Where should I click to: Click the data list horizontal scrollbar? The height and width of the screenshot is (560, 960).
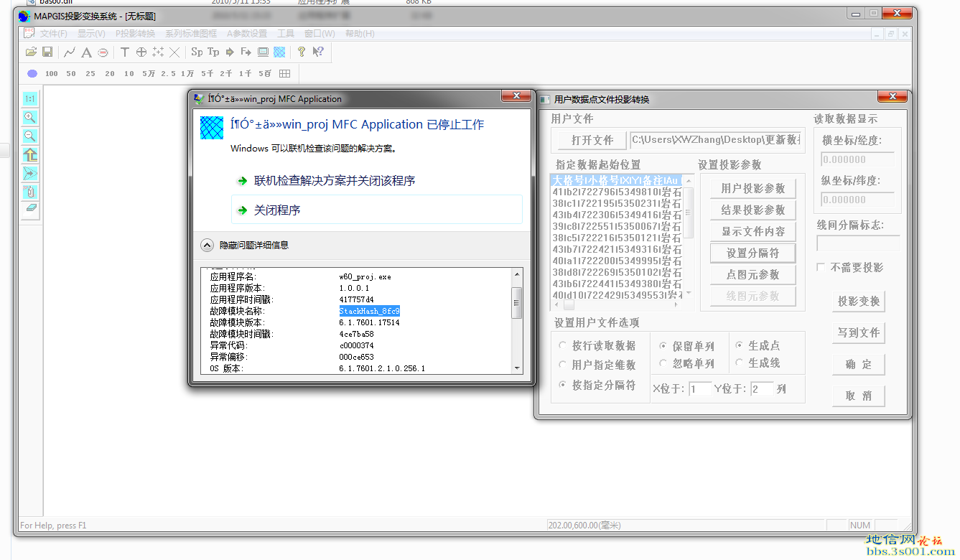click(x=617, y=305)
